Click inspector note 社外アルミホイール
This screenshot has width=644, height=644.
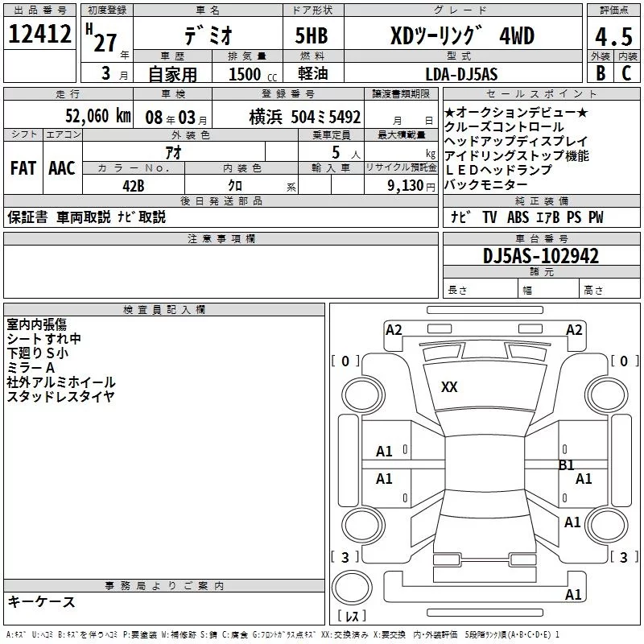[61, 382]
